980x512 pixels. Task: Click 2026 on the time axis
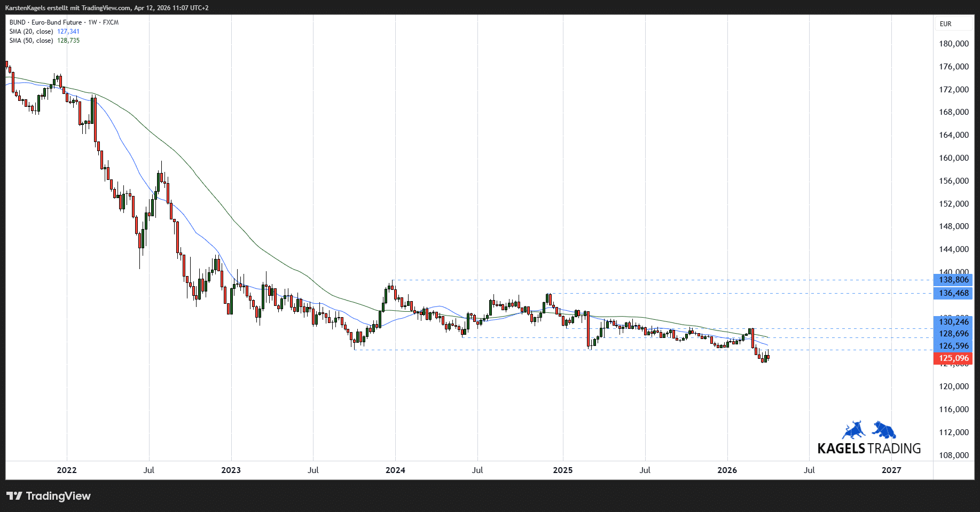[727, 470]
